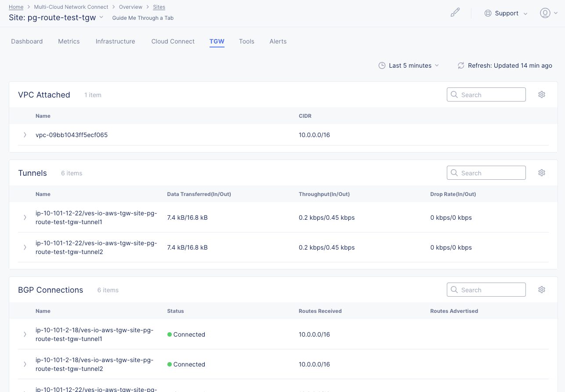Image resolution: width=565 pixels, height=392 pixels.
Task: Switch to the Cloud Connect tab
Action: click(173, 41)
